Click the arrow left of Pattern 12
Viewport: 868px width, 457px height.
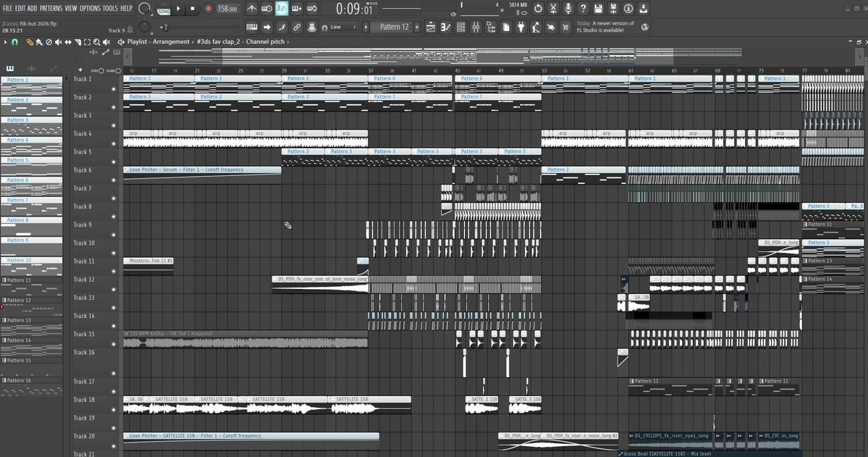pyautogui.click(x=366, y=27)
